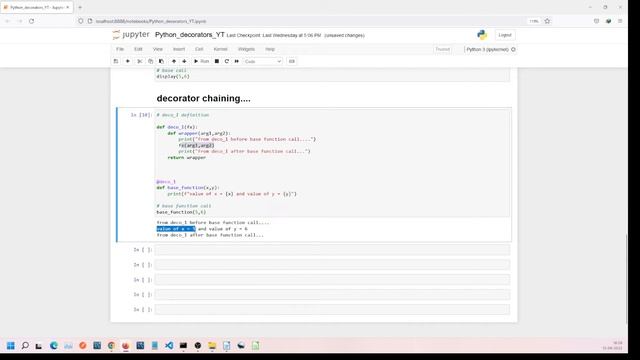Screen dimensions: 640x360
Task: Click the 'return wrapper' code line
Action: click(187, 158)
